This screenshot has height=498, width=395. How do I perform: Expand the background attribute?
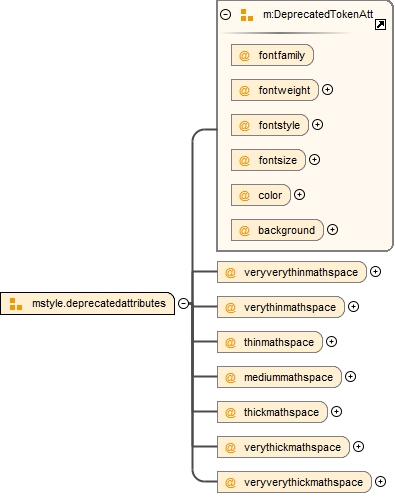(332, 230)
